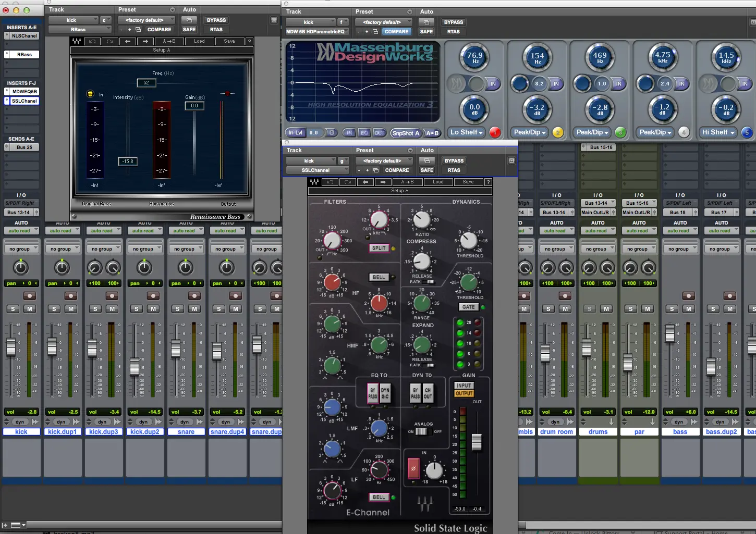Toggle GATE button in E-Channel dynamics
The height and width of the screenshot is (534, 756).
pyautogui.click(x=469, y=307)
